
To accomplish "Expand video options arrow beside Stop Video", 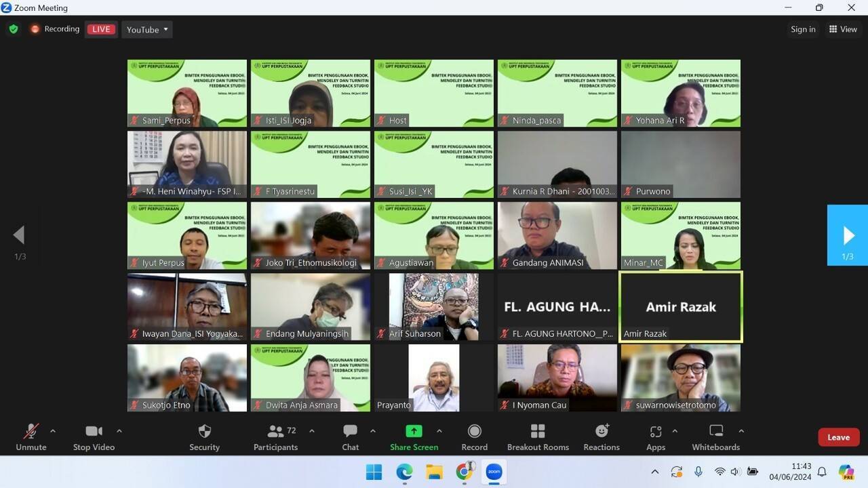I will 119,431.
